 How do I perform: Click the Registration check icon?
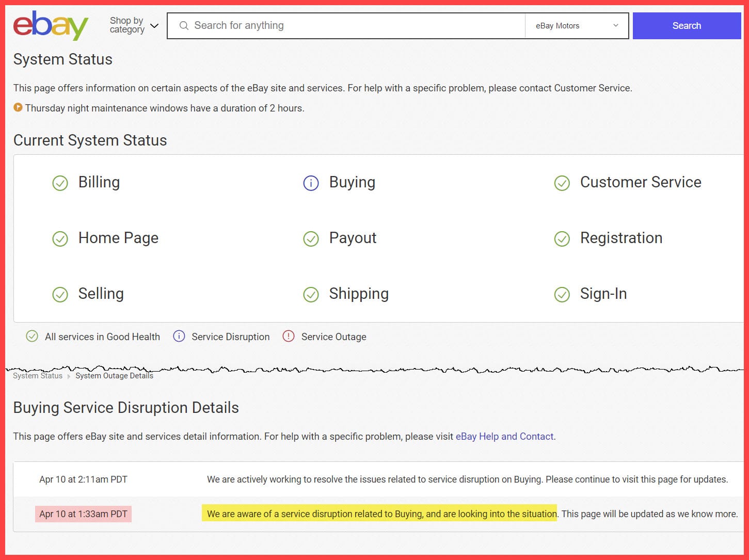pos(562,239)
